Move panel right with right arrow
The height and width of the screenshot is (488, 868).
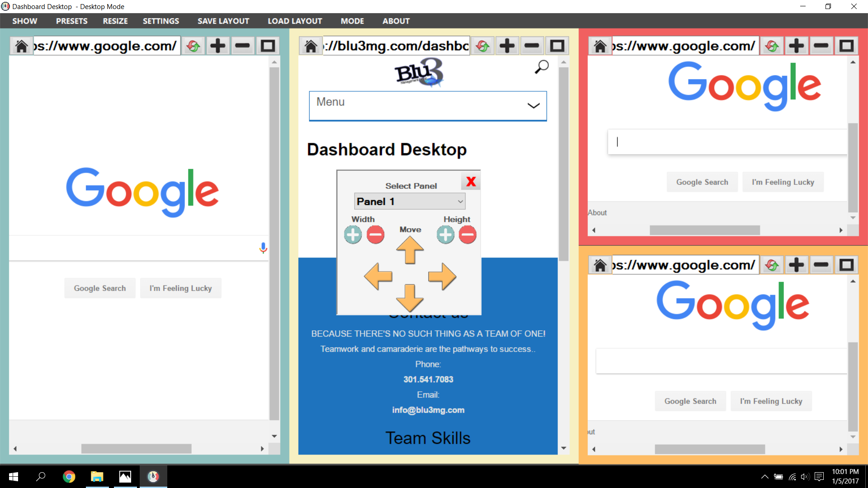[442, 277]
